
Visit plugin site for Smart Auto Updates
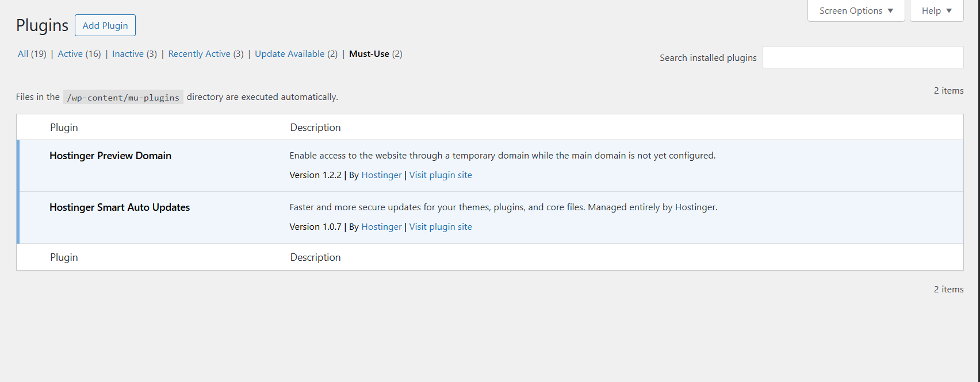point(441,227)
